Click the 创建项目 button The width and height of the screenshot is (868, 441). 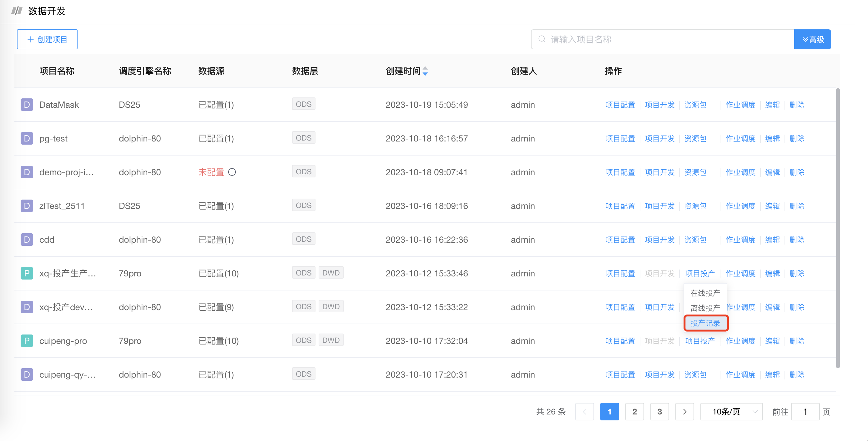[47, 39]
